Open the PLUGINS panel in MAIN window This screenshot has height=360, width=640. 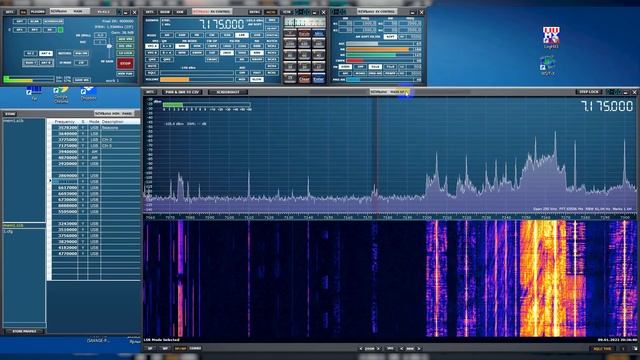(38, 12)
